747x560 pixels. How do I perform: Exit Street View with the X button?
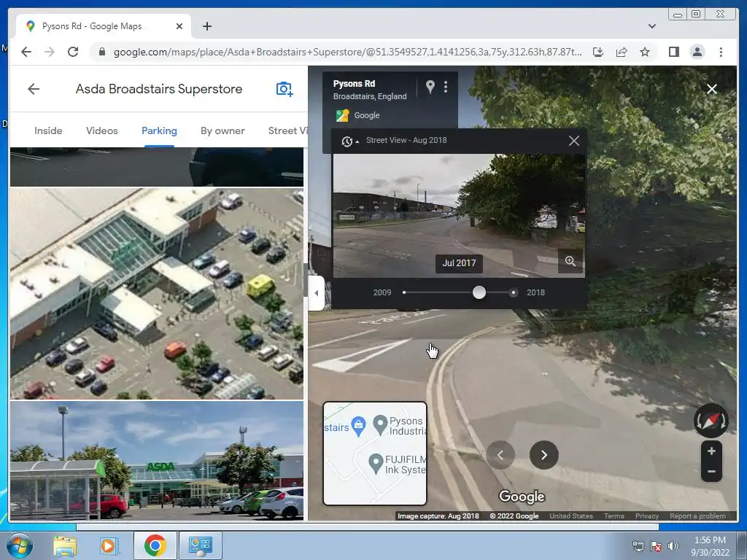(712, 89)
